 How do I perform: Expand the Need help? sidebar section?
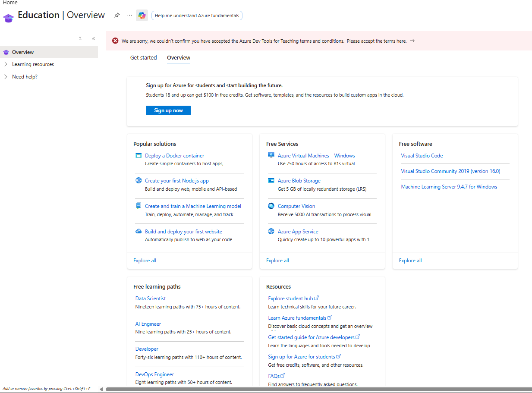click(6, 77)
